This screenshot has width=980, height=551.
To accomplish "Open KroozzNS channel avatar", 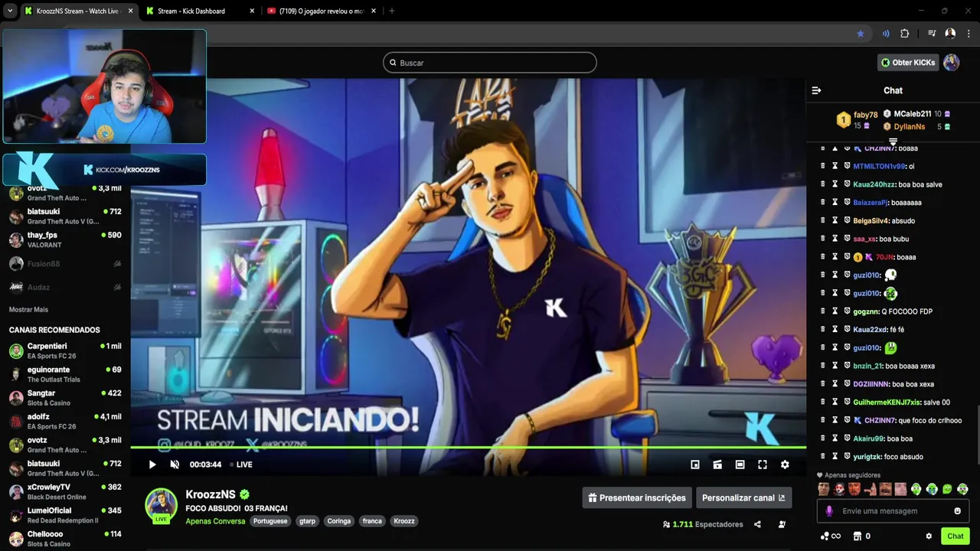I will 162,504.
